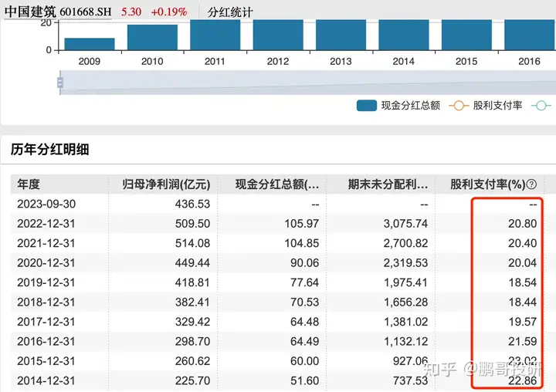Click the 2009 bar in the chart
Viewport: 556px width, 392px height.
(90, 44)
